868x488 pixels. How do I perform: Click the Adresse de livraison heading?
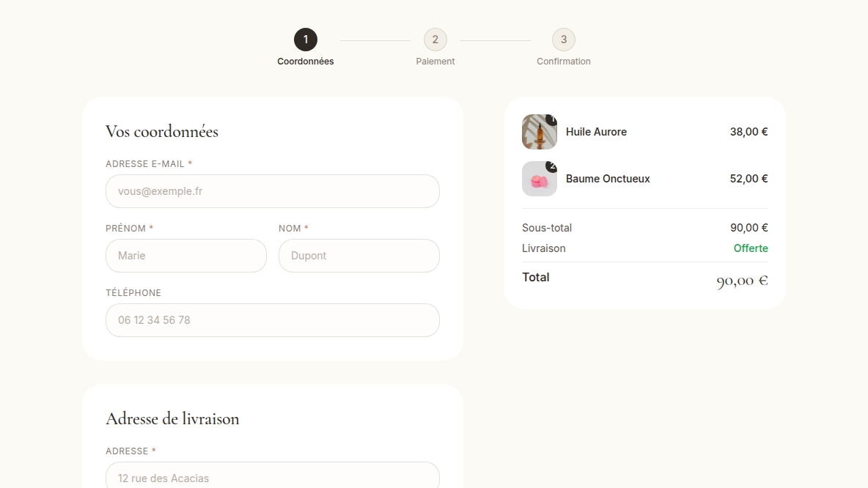click(172, 419)
